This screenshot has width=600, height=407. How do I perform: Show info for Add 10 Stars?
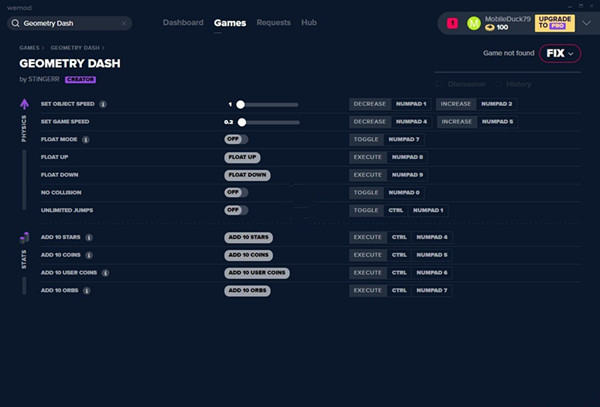coord(89,238)
